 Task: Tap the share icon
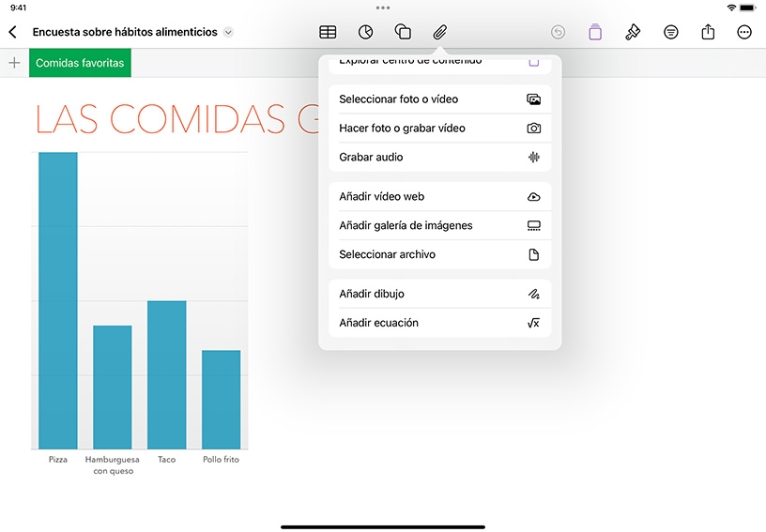click(x=708, y=32)
